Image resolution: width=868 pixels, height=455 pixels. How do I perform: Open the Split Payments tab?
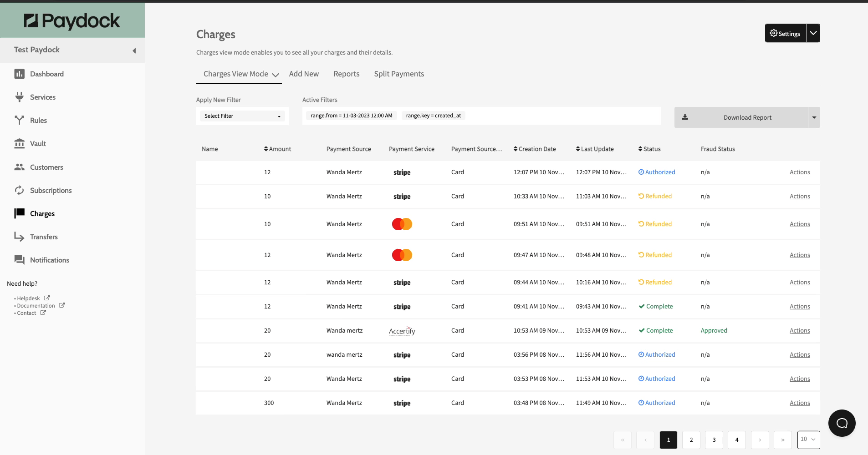pyautogui.click(x=399, y=74)
